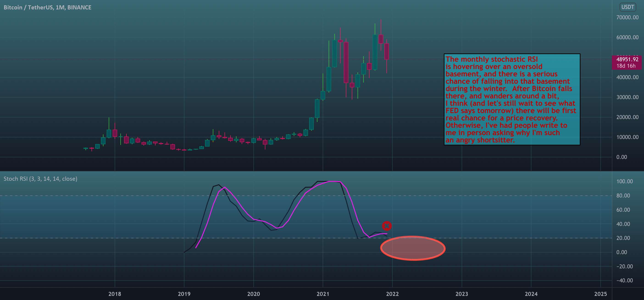Select the red text note annotation box
The width and height of the screenshot is (644, 300).
click(512, 99)
